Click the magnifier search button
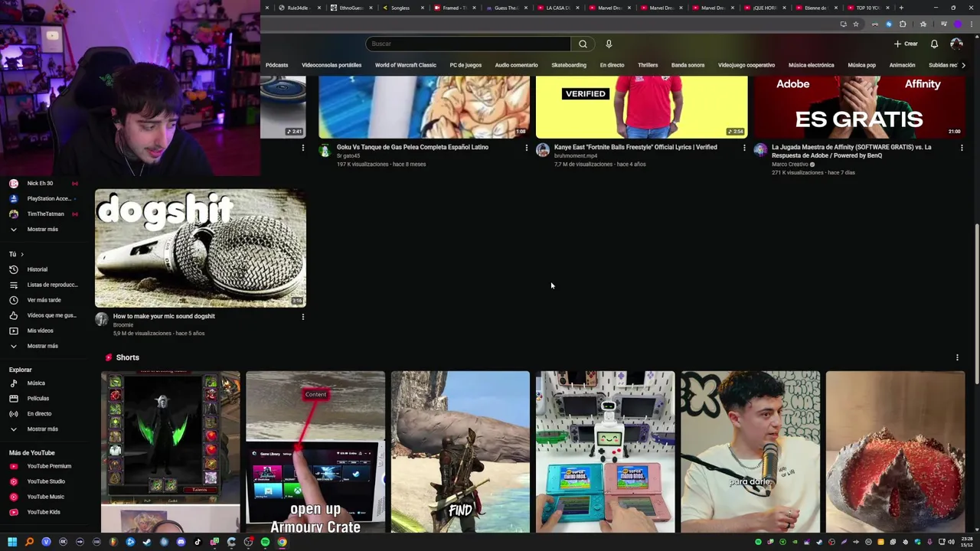The height and width of the screenshot is (551, 980). (x=583, y=44)
